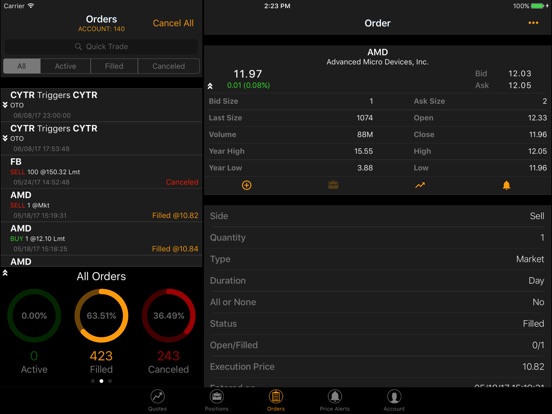Screen dimensions: 552x414
Task: Open the briefcase positions icon under AMD quote
Action: point(333,185)
